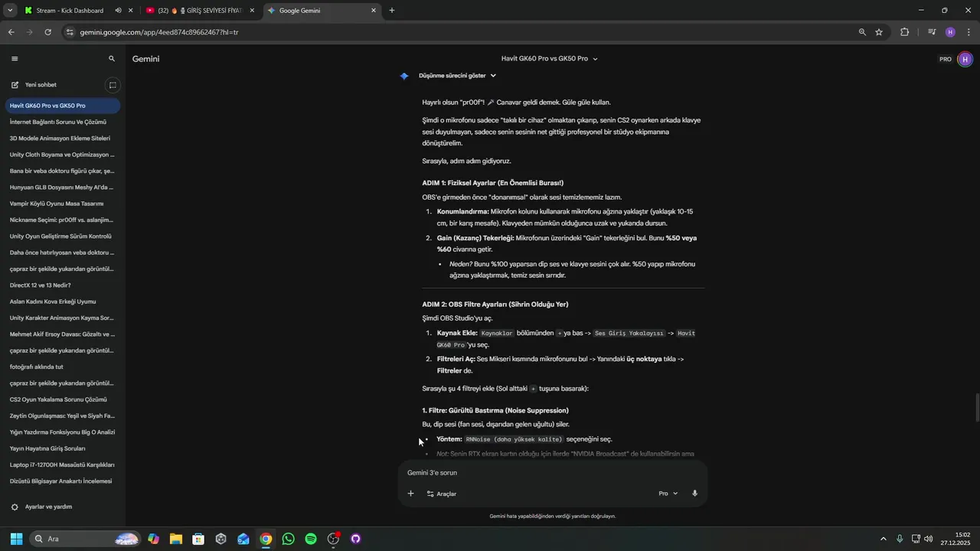Click the plus attach button in prompt box
The width and height of the screenshot is (980, 551).
click(x=410, y=494)
